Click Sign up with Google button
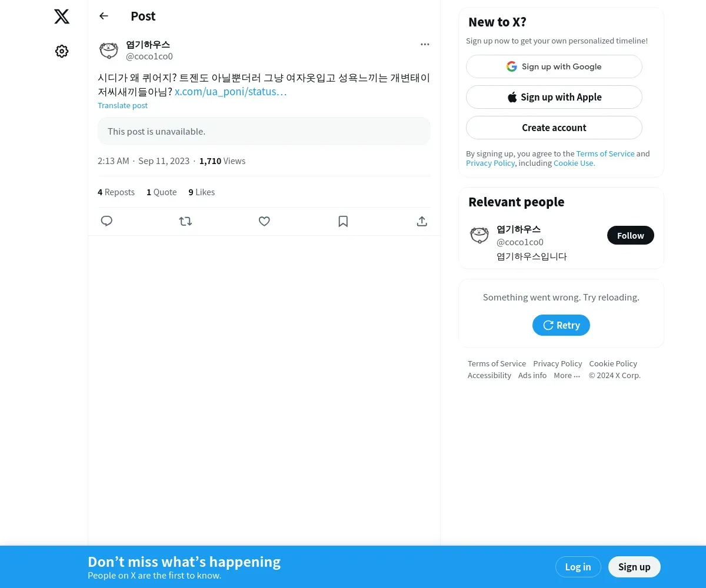 click(554, 66)
